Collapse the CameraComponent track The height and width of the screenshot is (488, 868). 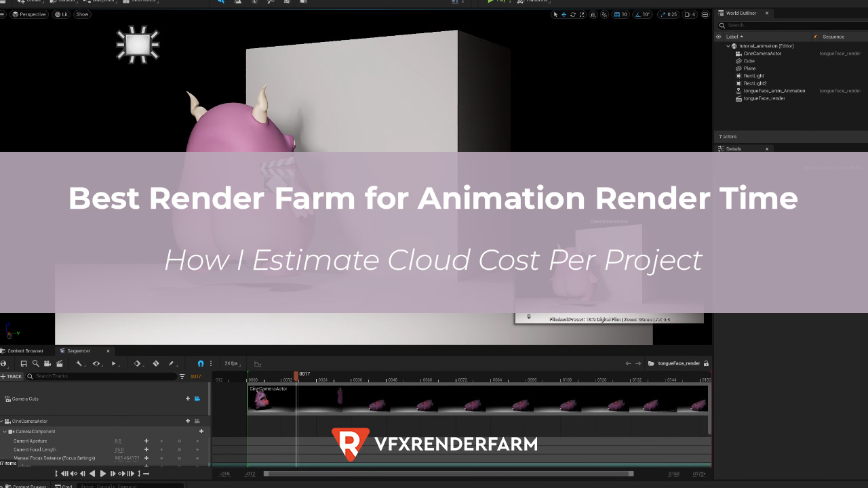tap(5, 431)
